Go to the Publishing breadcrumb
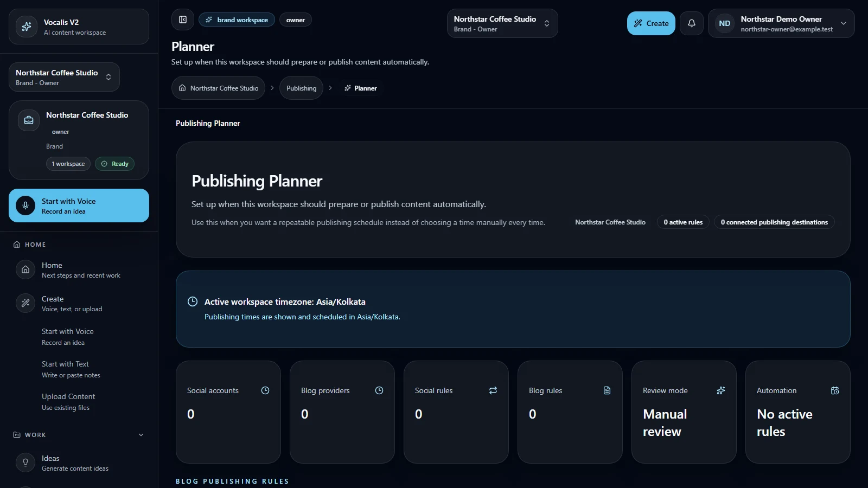868x488 pixels. click(301, 88)
